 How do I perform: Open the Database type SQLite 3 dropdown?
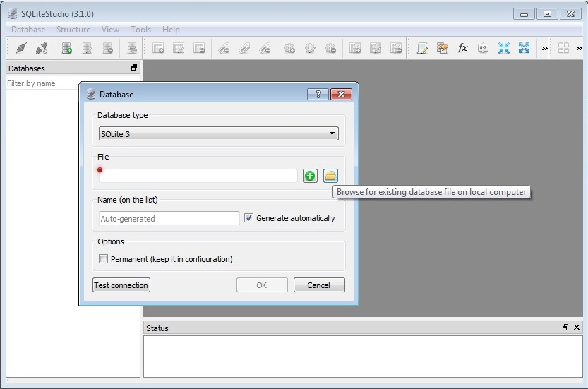[219, 133]
